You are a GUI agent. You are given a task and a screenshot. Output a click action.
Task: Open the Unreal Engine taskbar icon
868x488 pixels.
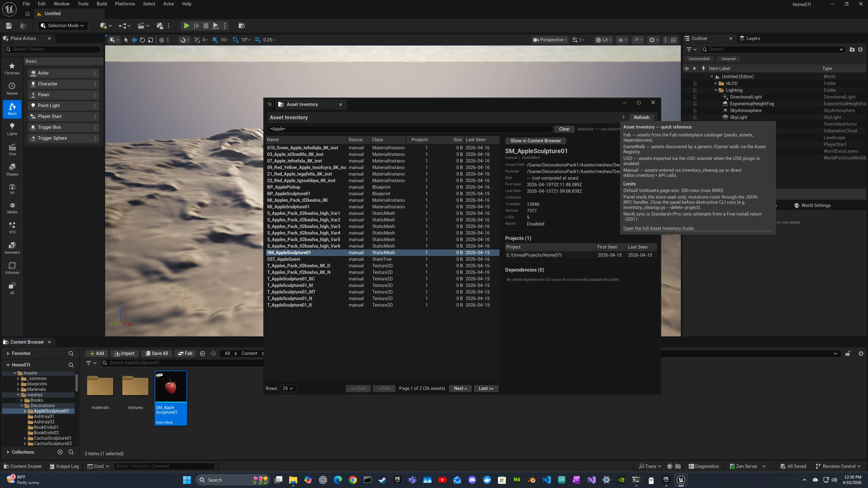pyautogui.click(x=681, y=480)
